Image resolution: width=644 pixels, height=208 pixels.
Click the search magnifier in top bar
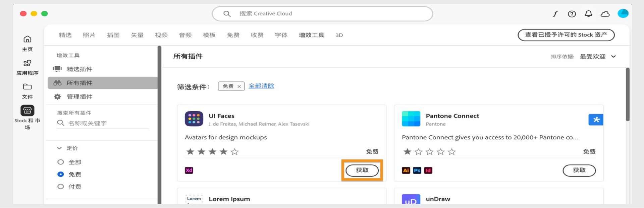tap(227, 14)
